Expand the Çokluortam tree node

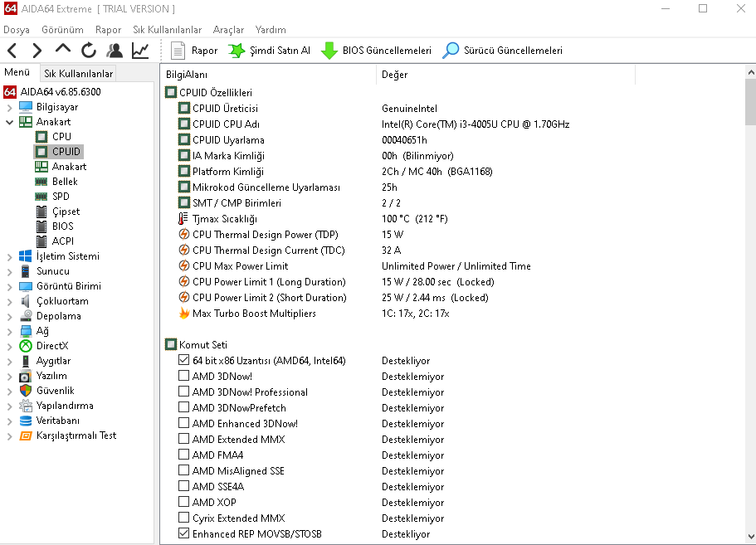(x=10, y=302)
